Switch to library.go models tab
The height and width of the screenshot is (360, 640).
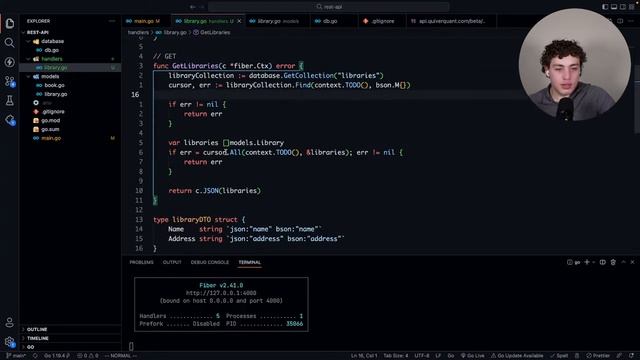[278, 21]
